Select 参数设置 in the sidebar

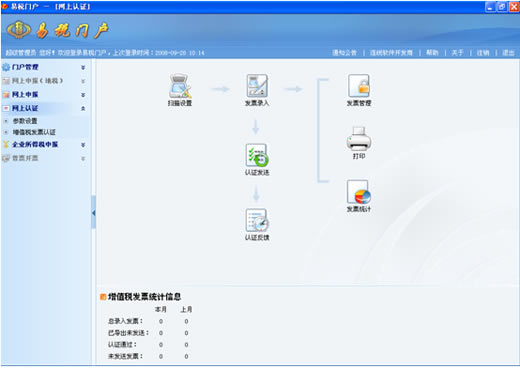click(x=25, y=121)
